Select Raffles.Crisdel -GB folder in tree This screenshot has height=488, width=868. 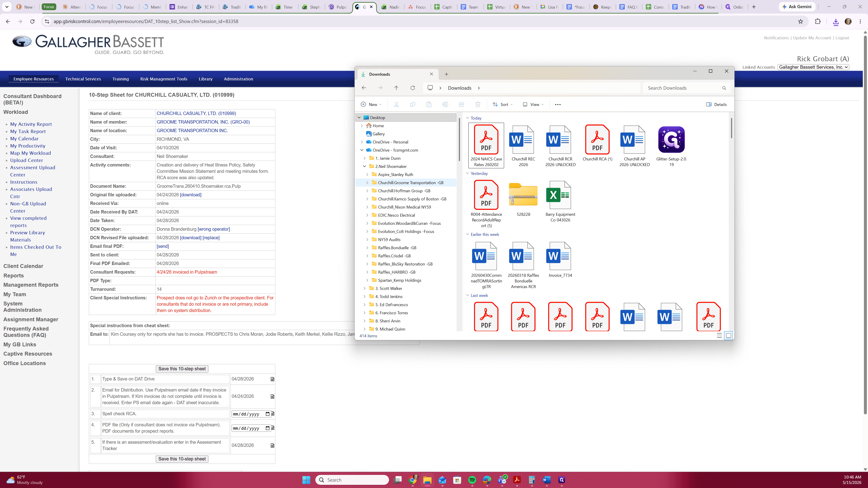click(394, 256)
